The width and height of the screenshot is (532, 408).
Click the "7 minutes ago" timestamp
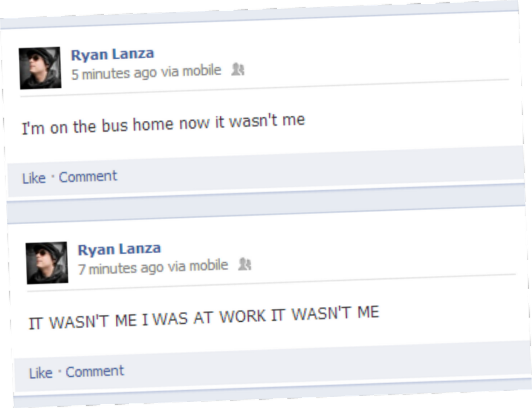click(121, 268)
